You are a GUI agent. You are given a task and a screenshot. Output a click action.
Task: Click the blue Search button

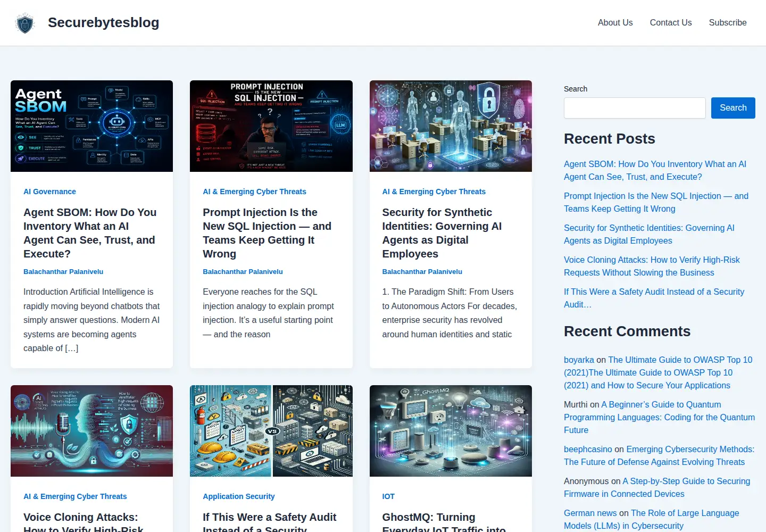733,108
